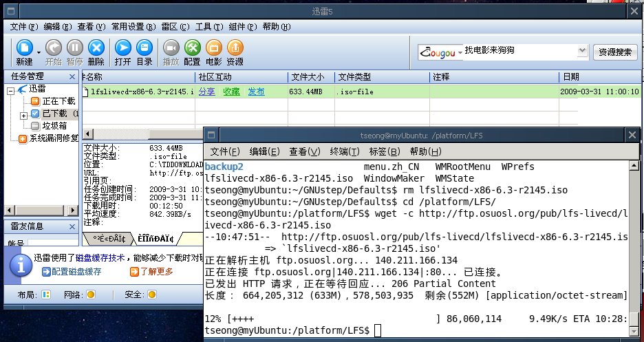Screen dimensions: 644x342
Task: Sort by the 社区互动 column header
Action: tap(241, 77)
